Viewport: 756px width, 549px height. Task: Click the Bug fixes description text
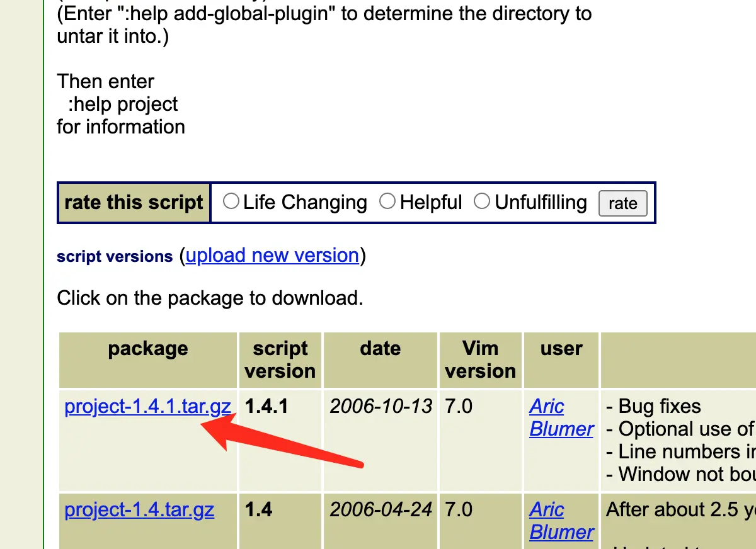tap(653, 406)
